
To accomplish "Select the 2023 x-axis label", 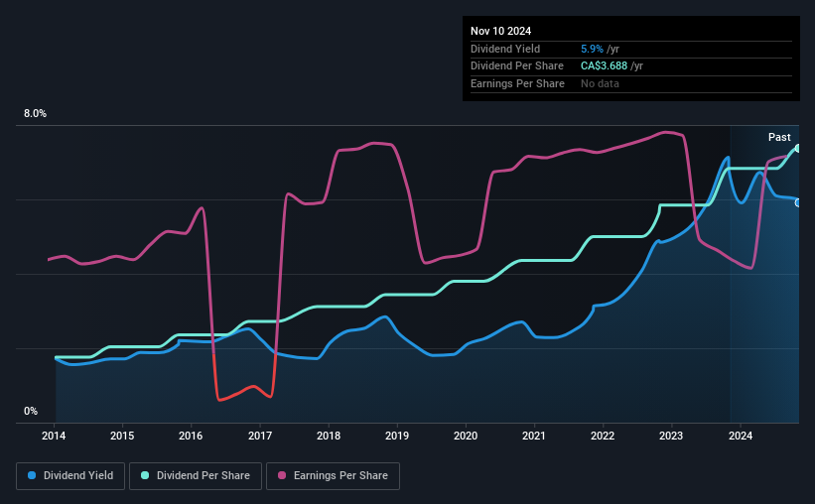I will [671, 436].
